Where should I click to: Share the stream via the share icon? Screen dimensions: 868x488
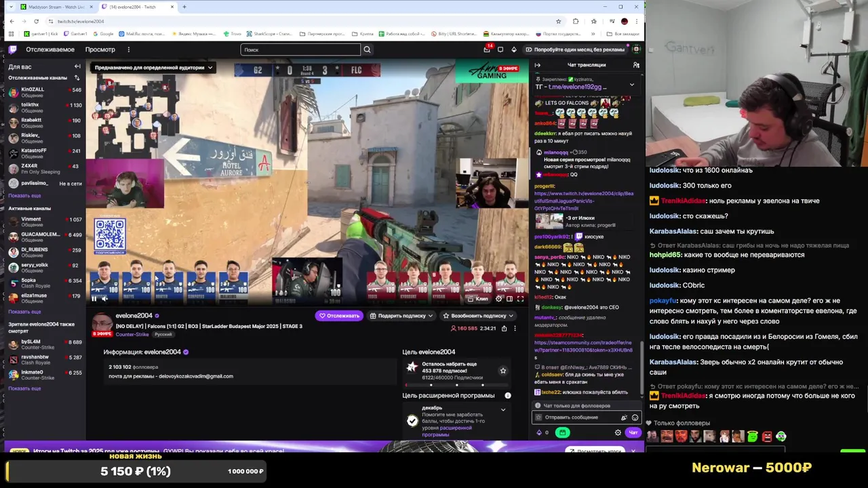click(504, 328)
